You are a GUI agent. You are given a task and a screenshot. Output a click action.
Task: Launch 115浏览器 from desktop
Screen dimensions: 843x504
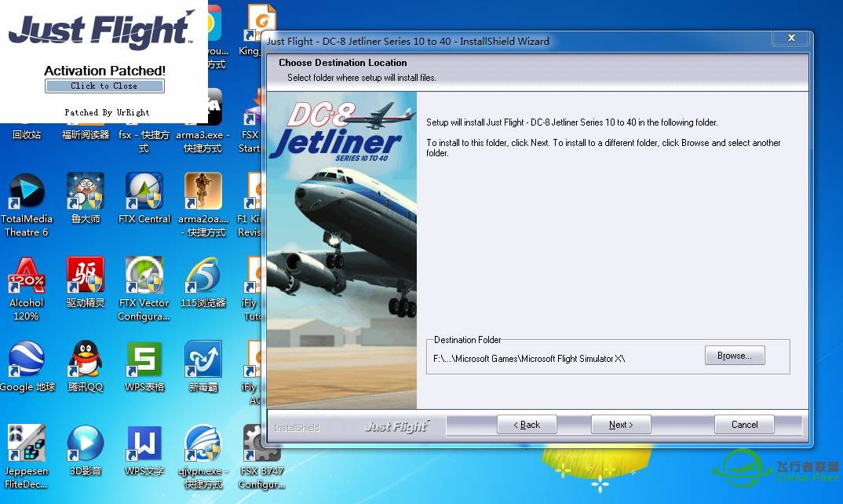click(x=203, y=283)
